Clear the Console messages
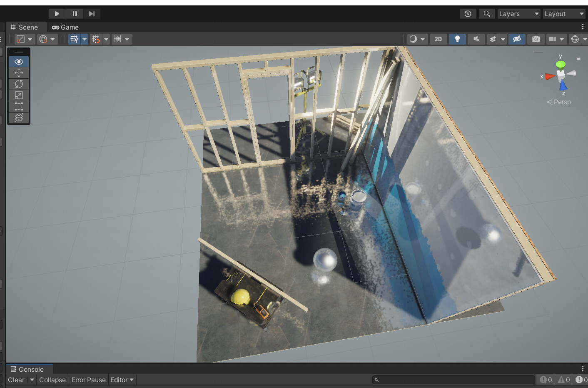 pos(16,380)
